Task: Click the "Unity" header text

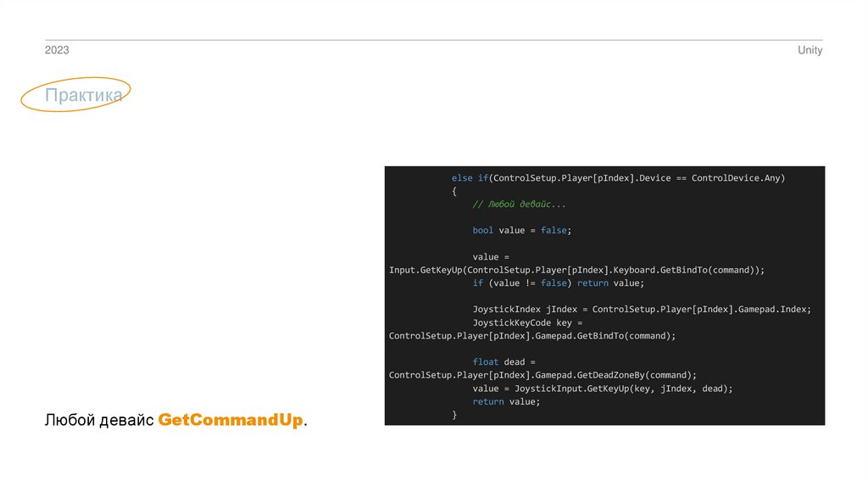Action: [810, 51]
